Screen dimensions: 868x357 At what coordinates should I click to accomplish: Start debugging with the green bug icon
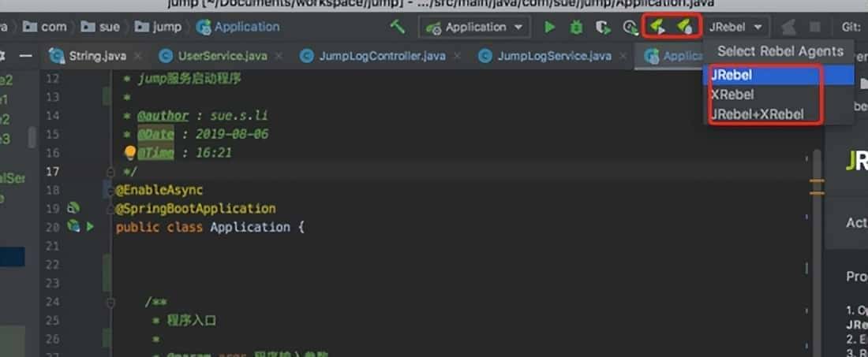point(577,27)
